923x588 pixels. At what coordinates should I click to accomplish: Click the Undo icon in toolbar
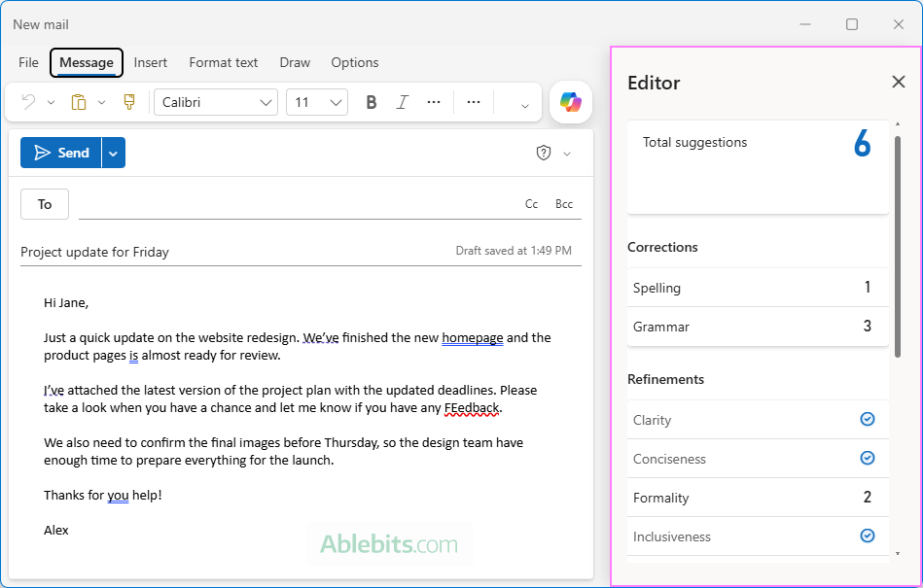(x=27, y=102)
